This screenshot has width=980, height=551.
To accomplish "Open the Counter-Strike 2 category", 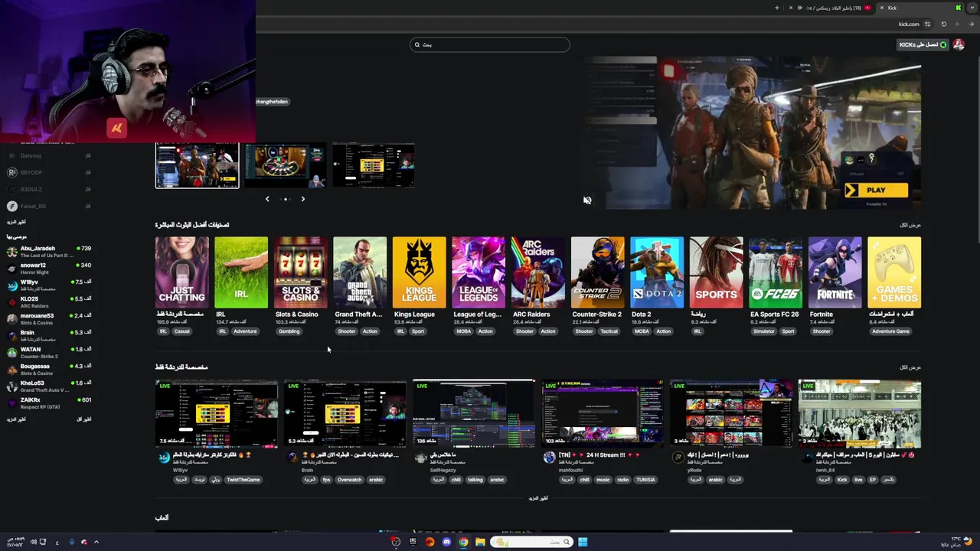I will pyautogui.click(x=597, y=272).
